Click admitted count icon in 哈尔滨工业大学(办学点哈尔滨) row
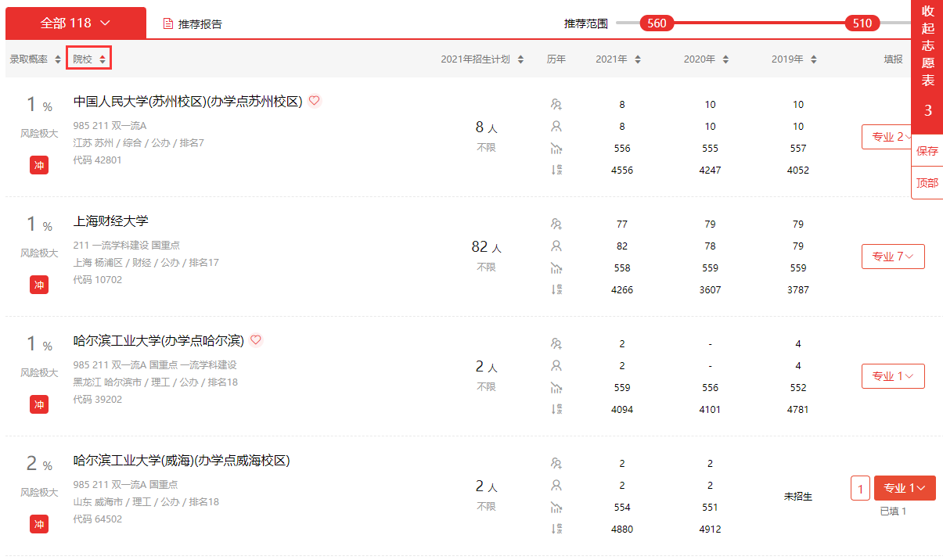 tap(556, 365)
